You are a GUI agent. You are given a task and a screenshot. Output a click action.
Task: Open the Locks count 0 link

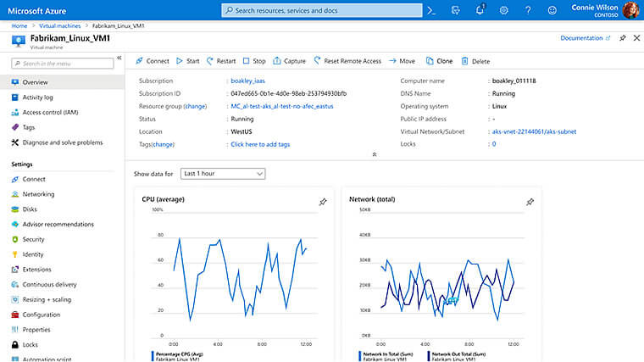pos(494,144)
